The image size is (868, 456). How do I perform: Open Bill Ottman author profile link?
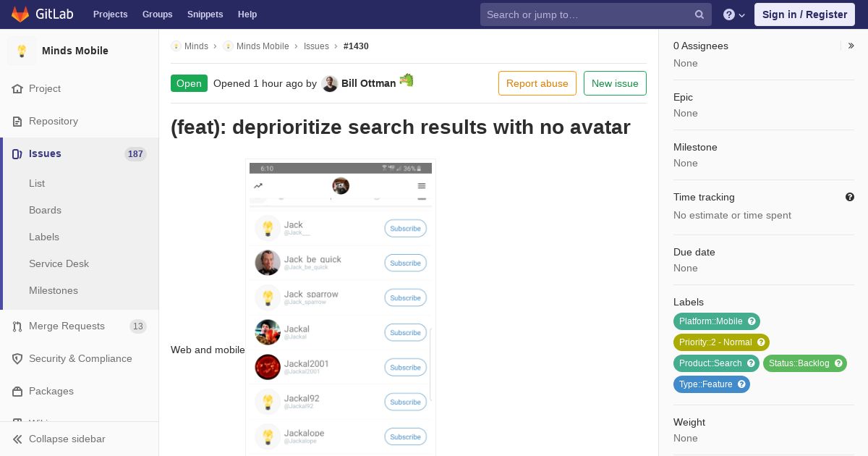tap(368, 83)
